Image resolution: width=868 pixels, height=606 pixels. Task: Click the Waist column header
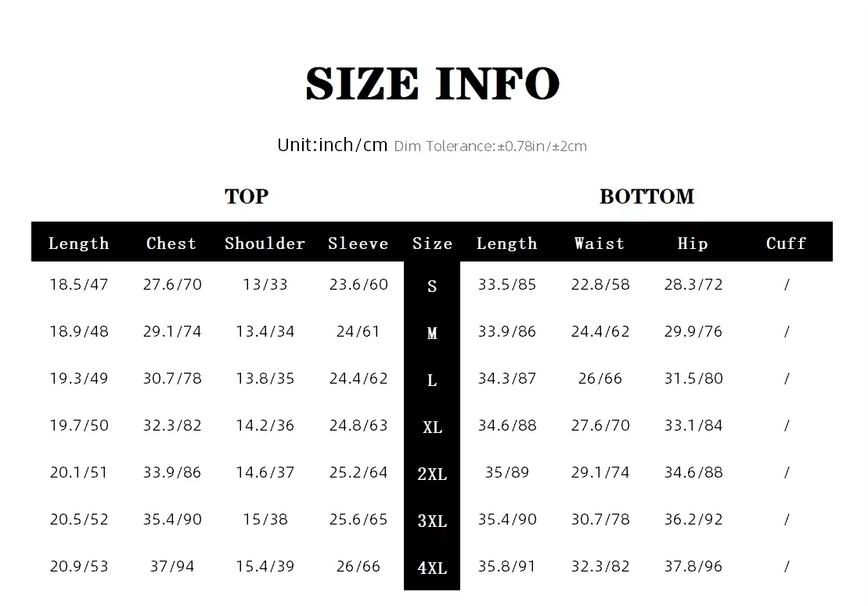coord(600,243)
